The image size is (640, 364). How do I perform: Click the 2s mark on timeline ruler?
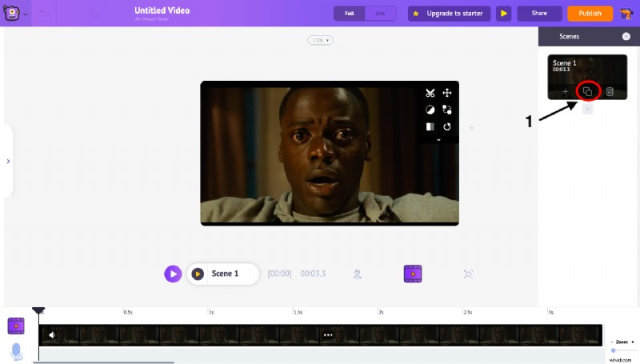[381, 312]
